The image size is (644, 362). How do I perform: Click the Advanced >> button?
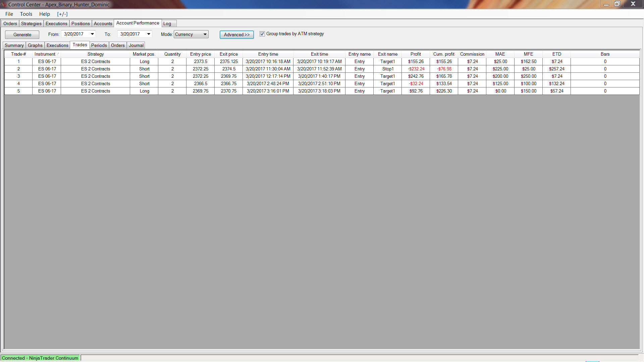(x=236, y=35)
